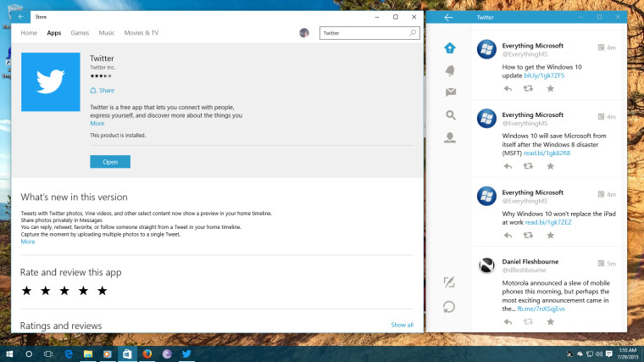Favorite the 'won't replace the iPad' tweet
Viewport: 644px width, 362px height.
coord(550,236)
